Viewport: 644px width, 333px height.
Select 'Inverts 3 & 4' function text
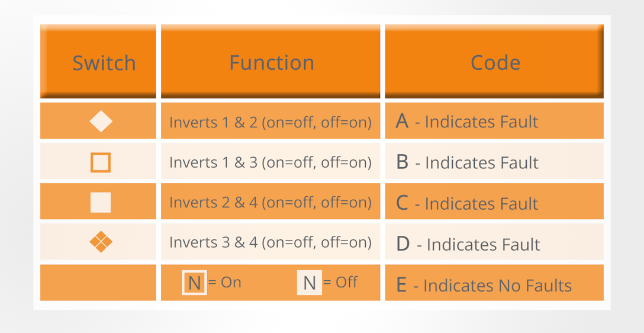(271, 242)
